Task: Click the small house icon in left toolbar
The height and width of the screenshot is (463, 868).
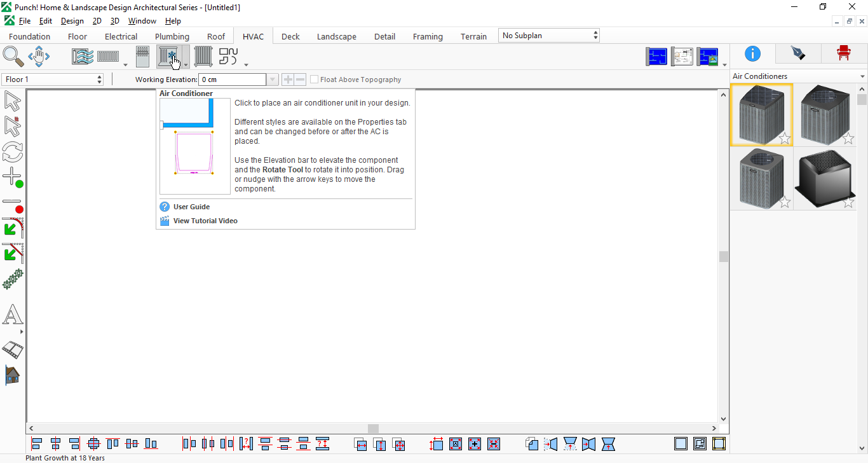Action: [x=12, y=375]
